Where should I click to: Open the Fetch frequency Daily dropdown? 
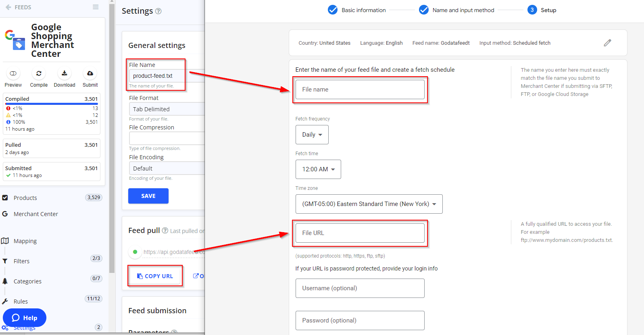coord(312,135)
